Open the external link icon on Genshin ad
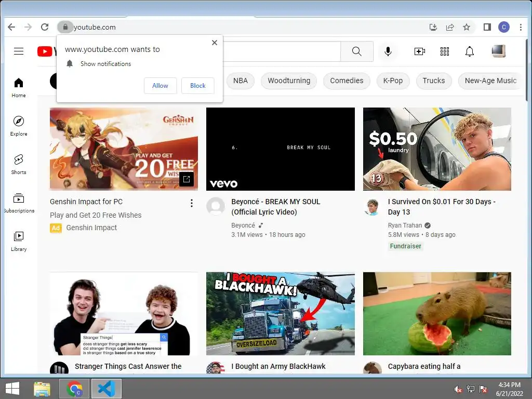 (x=187, y=179)
